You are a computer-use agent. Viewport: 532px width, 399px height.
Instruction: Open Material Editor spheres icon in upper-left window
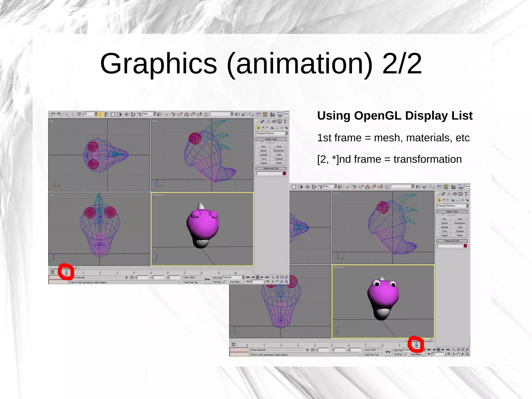tap(272, 115)
